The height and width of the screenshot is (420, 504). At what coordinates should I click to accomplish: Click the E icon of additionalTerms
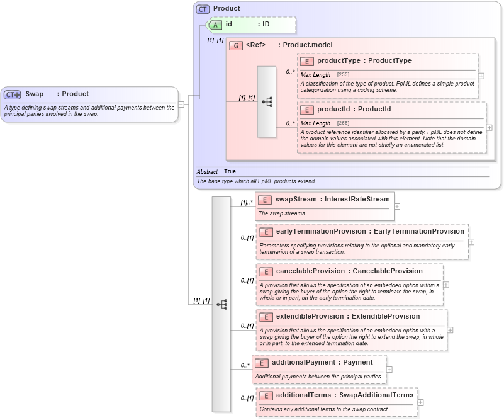pyautogui.click(x=266, y=396)
